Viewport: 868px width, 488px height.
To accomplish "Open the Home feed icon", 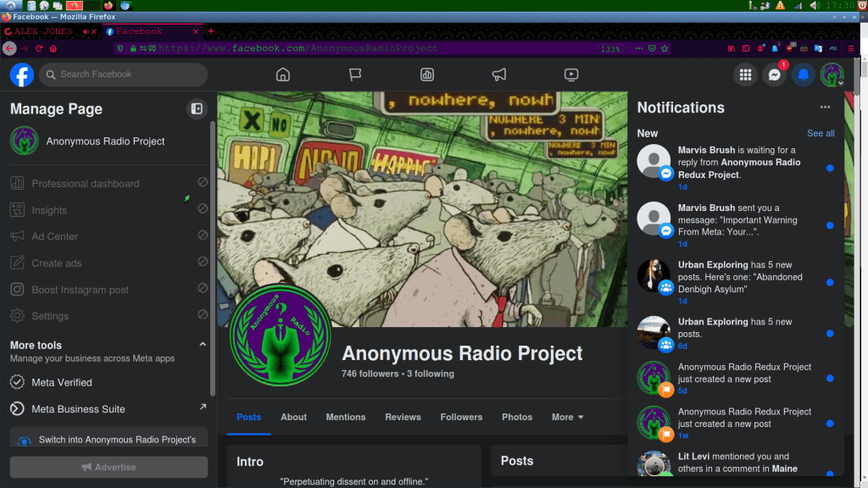I will pos(283,75).
